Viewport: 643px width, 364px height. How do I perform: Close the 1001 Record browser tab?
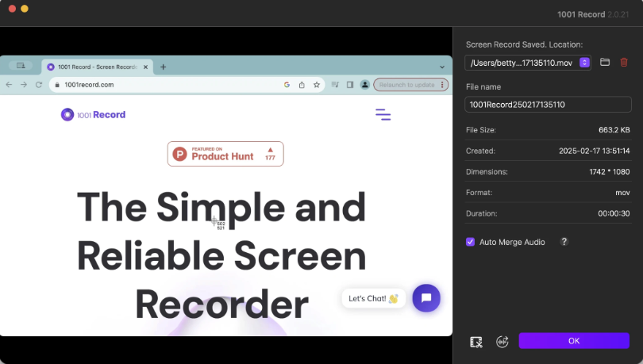click(145, 67)
